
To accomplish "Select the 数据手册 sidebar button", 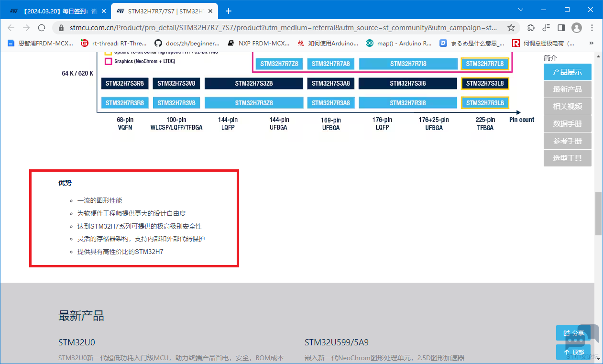I will tap(568, 124).
